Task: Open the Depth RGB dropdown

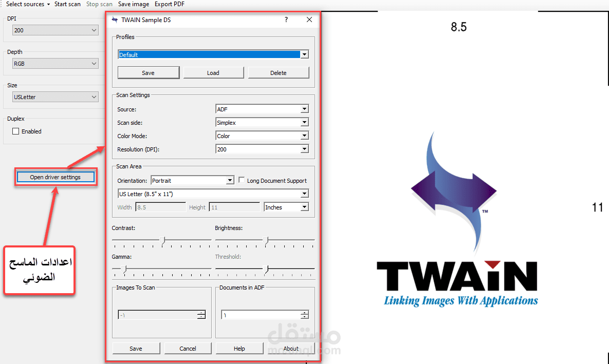Action: (x=55, y=64)
